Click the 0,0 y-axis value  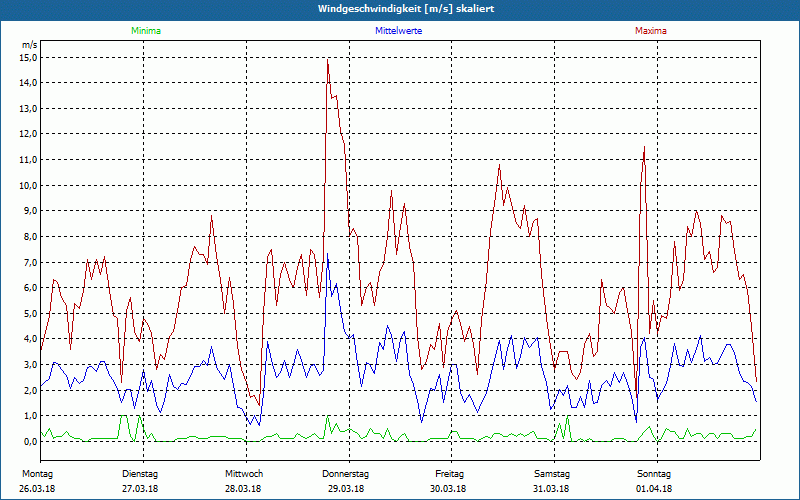tap(30, 441)
